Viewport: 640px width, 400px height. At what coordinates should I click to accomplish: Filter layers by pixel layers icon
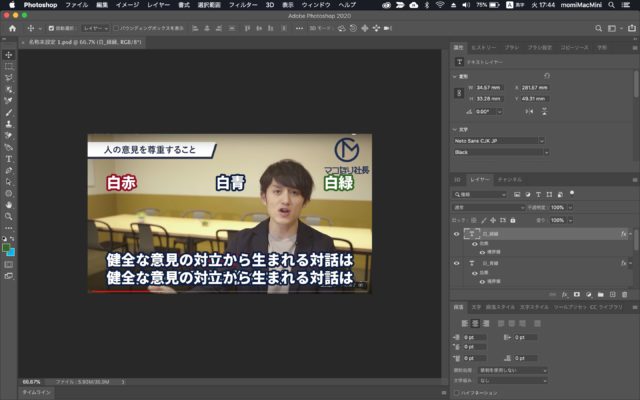tap(517, 194)
